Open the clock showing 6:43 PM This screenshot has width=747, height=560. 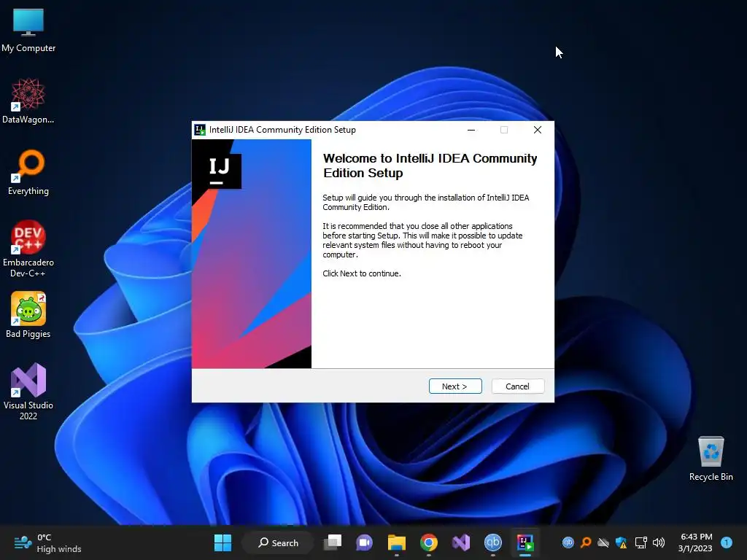pos(695,542)
